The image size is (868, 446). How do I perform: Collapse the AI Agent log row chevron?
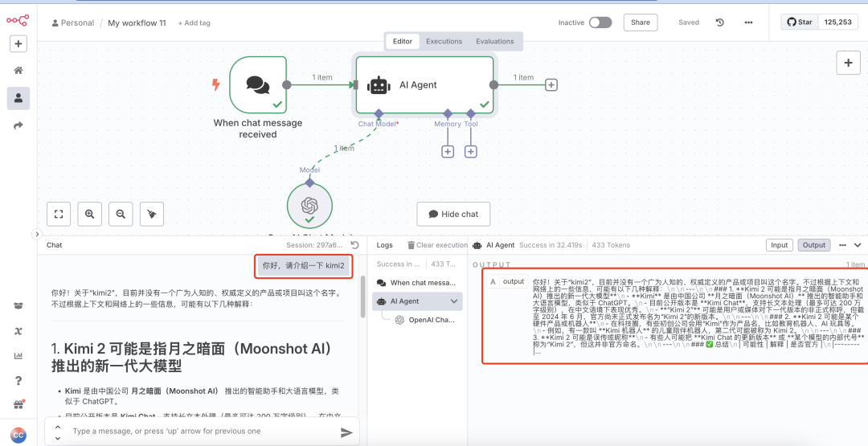coord(454,301)
